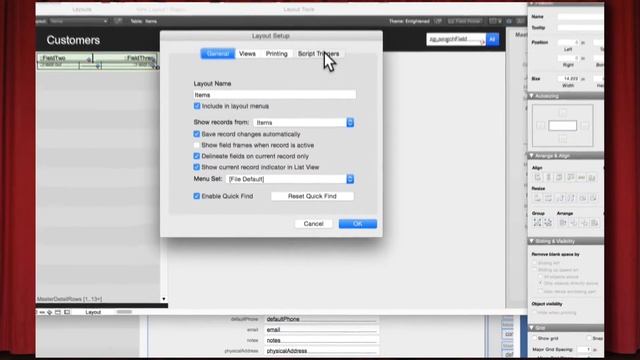Adjust the zoom slider in bottom status bar
This screenshot has width=640, height=360.
124,312
